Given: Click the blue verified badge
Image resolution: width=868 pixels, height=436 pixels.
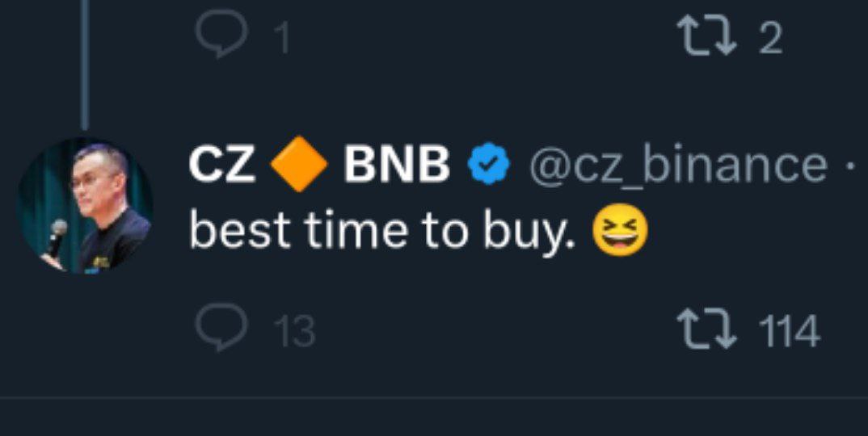Looking at the screenshot, I should click(490, 166).
